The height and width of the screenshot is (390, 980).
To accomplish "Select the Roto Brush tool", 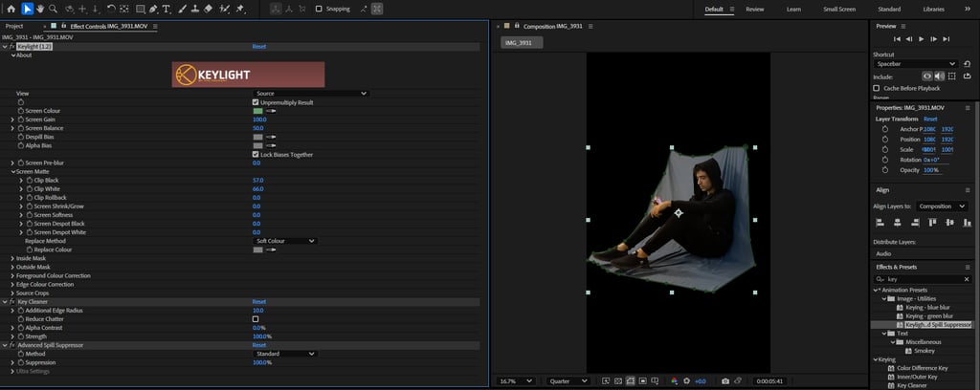I will (224, 9).
